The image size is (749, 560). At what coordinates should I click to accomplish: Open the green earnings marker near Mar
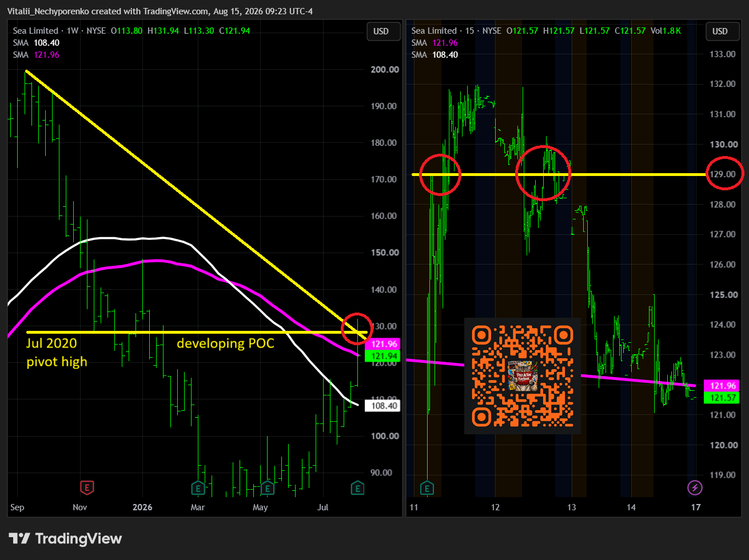197,487
